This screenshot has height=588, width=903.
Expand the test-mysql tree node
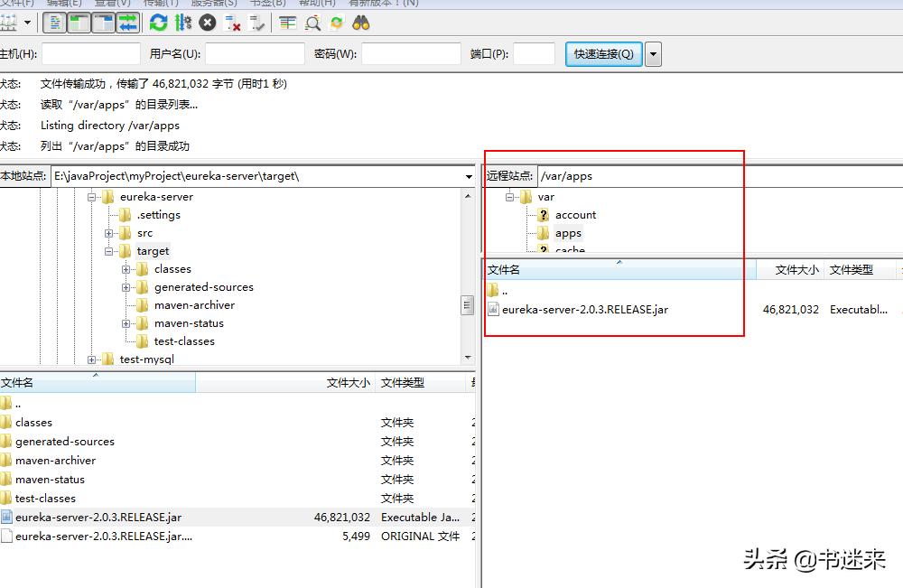tap(91, 360)
